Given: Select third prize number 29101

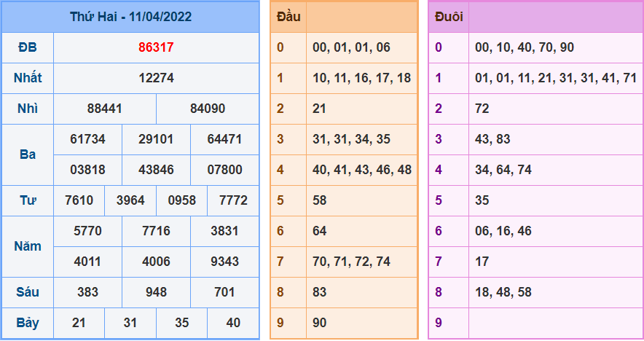Looking at the screenshot, I should coord(156,139).
